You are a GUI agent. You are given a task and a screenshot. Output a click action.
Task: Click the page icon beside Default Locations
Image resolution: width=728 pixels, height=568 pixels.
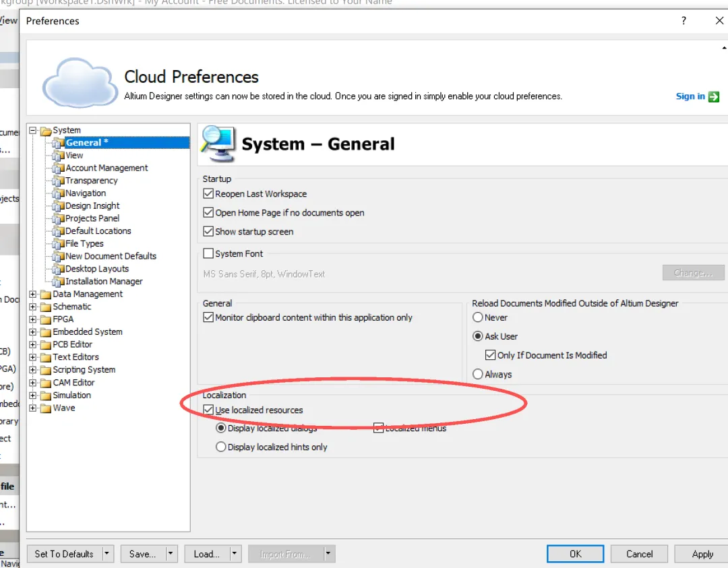58,231
